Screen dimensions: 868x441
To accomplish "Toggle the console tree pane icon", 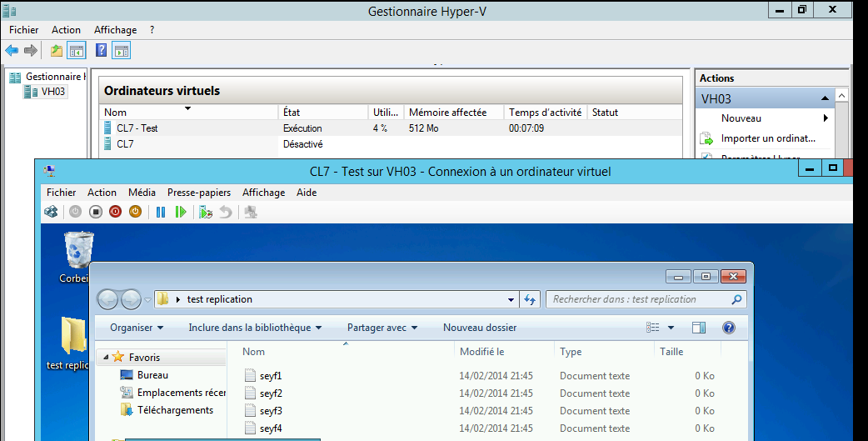I will 77,50.
